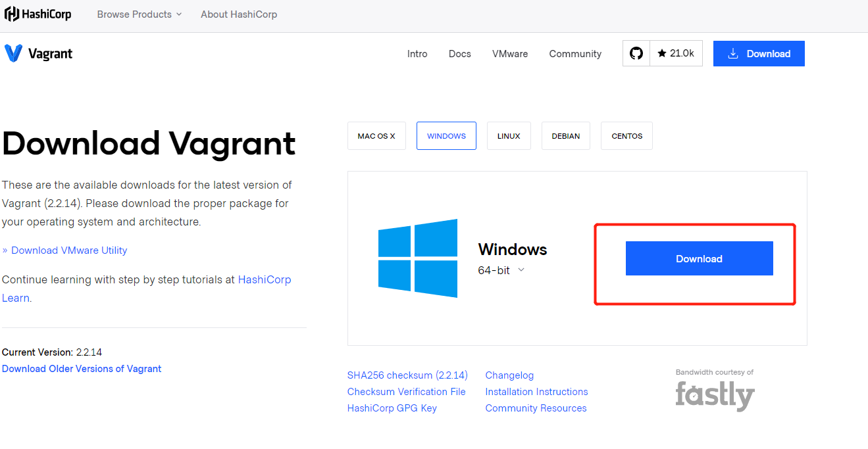The image size is (868, 449).
Task: Follow the Download VMware Utility link
Action: point(69,250)
